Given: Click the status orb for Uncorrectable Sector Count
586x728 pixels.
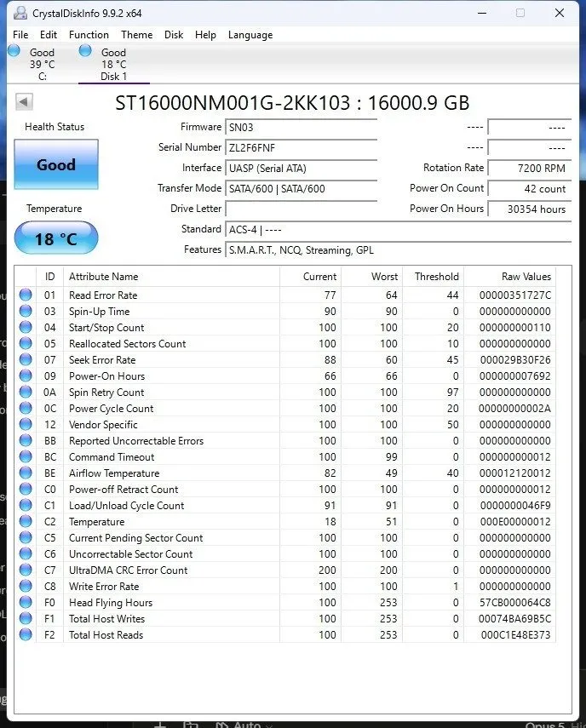Looking at the screenshot, I should 26,554.
